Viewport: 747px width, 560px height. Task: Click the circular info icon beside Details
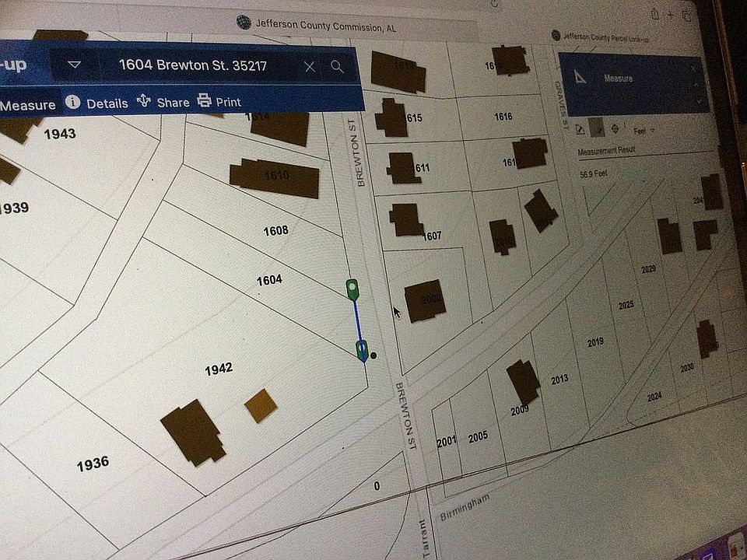72,101
